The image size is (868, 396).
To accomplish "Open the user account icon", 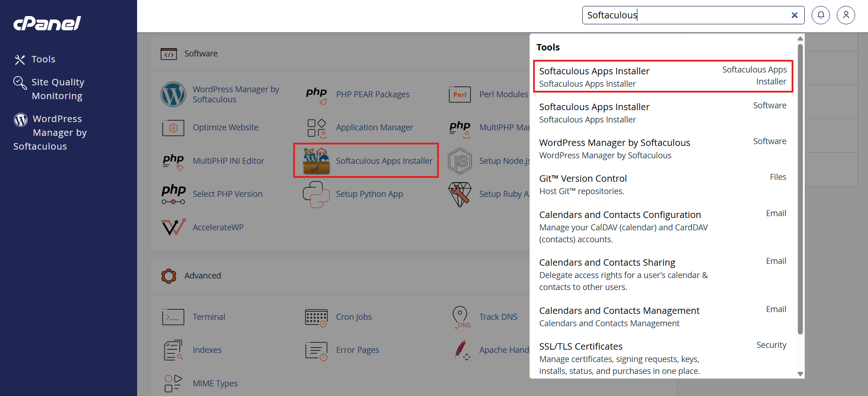I will coord(846,15).
